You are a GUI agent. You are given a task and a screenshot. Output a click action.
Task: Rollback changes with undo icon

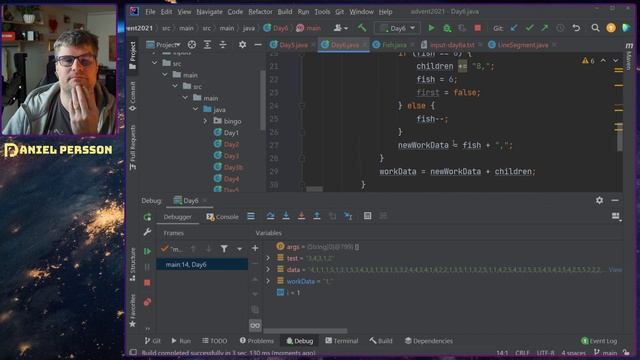click(x=576, y=28)
